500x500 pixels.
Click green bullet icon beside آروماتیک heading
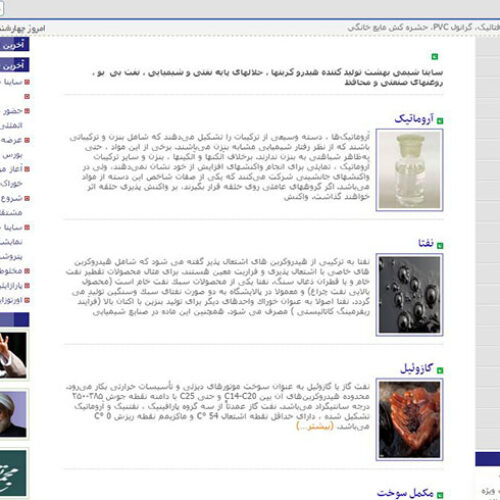coord(440,121)
